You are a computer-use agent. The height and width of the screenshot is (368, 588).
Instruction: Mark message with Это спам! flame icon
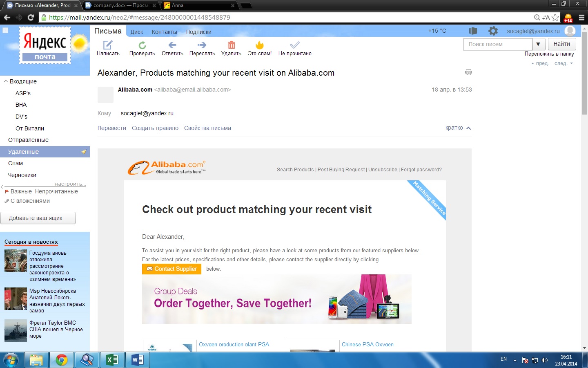pos(260,45)
